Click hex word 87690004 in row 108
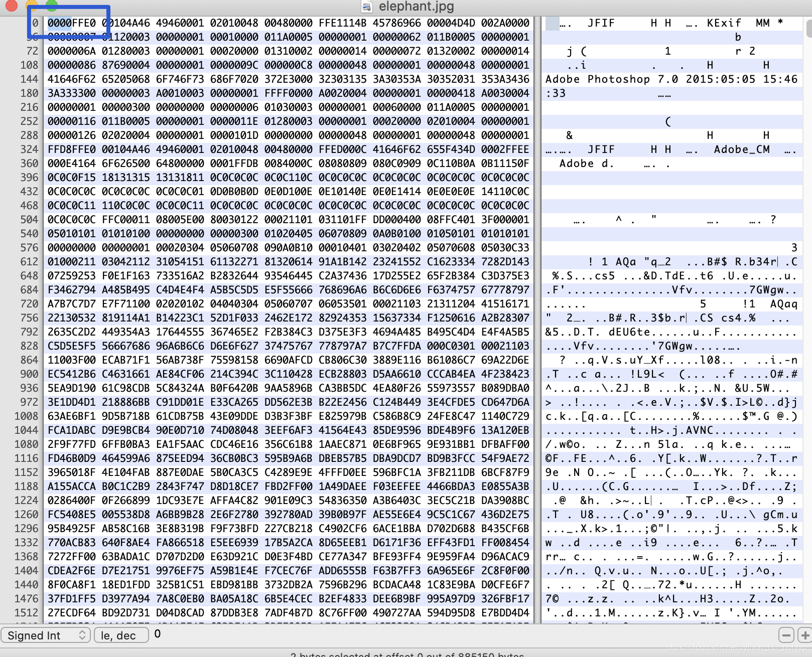Viewport: 812px width, 657px height. point(125,65)
